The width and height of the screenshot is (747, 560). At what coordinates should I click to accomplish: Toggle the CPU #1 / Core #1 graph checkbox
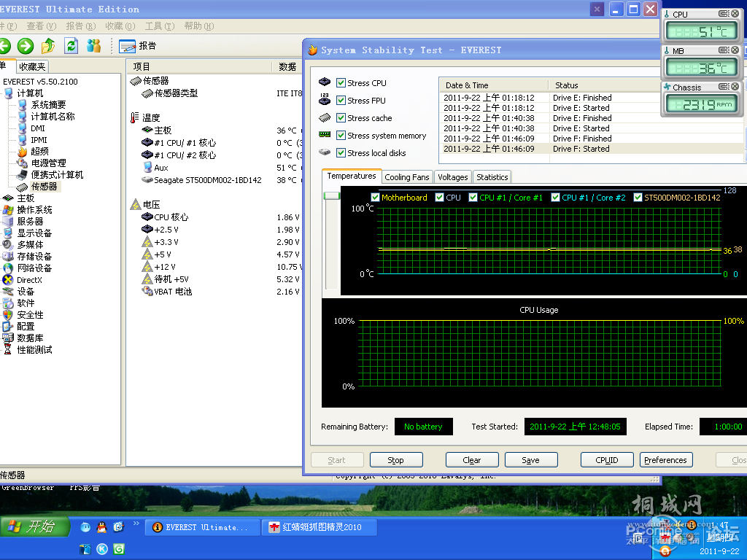[473, 197]
